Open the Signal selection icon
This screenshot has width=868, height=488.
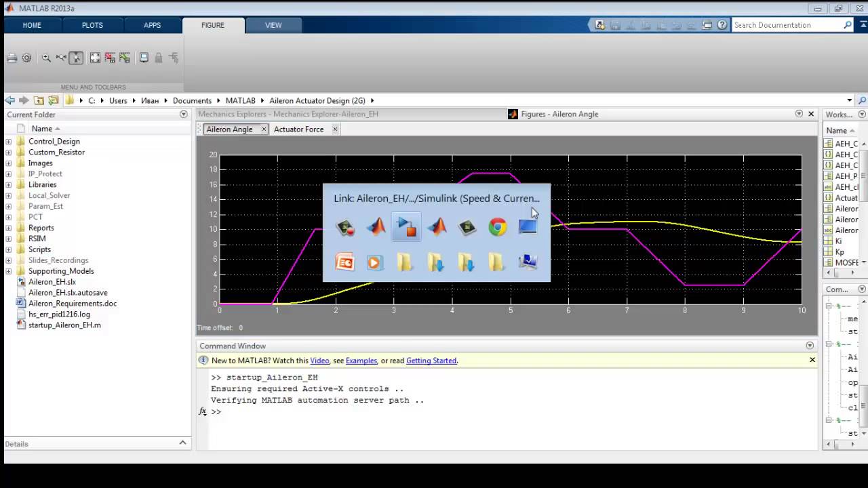[174, 58]
